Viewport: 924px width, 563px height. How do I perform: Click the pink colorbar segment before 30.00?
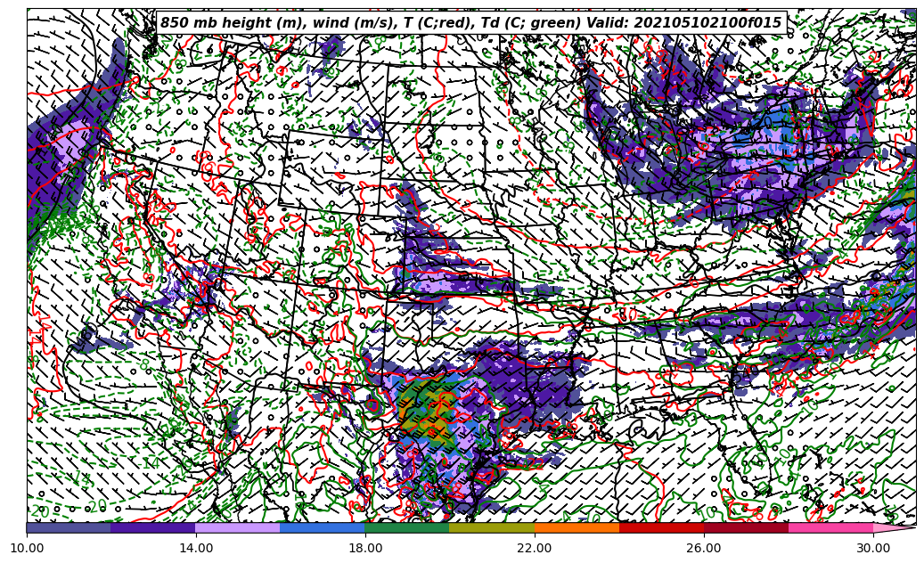pyautogui.click(x=830, y=528)
